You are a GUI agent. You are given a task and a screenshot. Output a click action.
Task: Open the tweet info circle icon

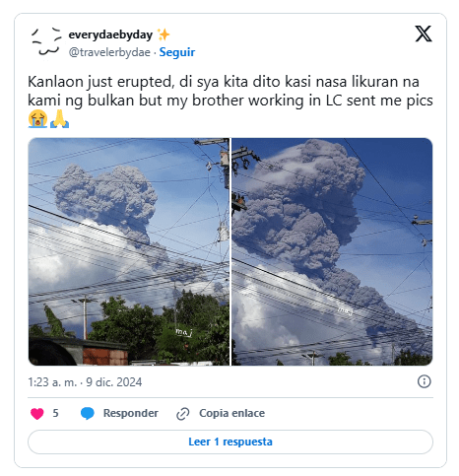[x=424, y=381]
